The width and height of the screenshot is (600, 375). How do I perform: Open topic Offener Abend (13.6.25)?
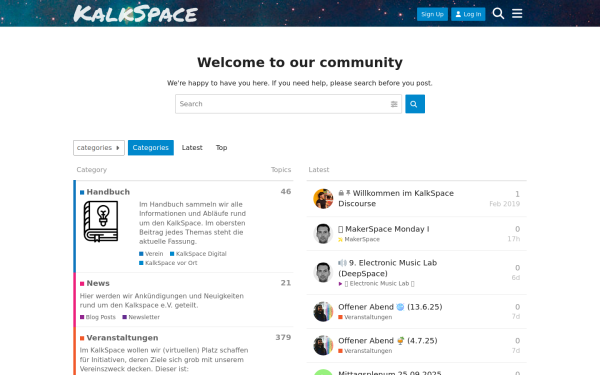point(390,307)
